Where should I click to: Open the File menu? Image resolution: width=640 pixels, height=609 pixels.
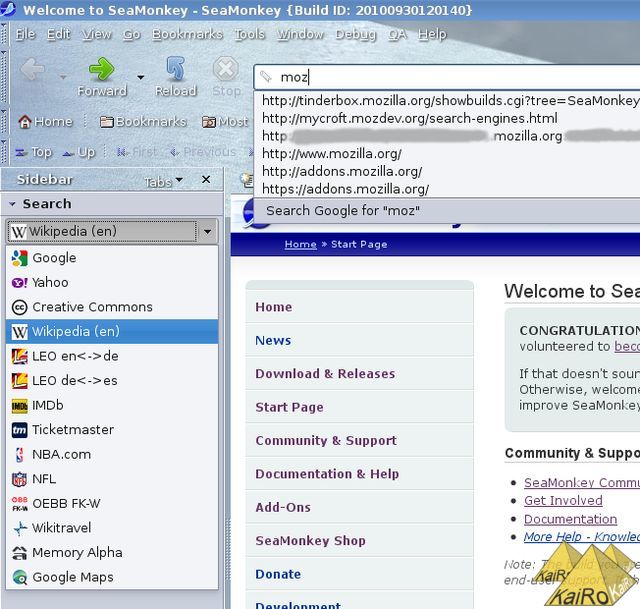[x=25, y=34]
